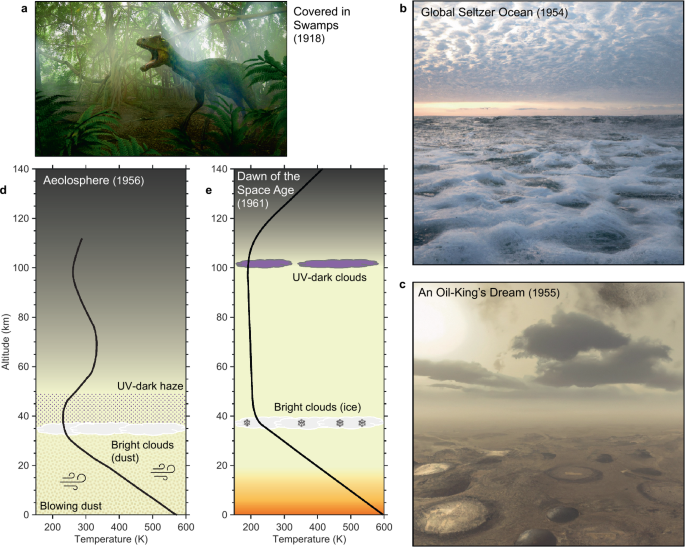Click panel letter 'c' beside the Oil-King image
685x547 pixels.
point(403,285)
